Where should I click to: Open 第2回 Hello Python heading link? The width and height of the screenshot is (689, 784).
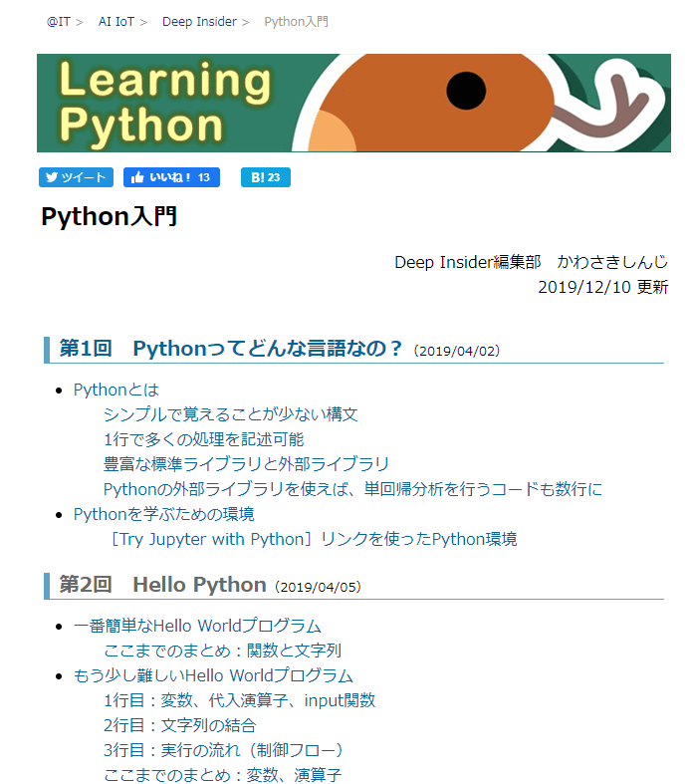coord(162,585)
